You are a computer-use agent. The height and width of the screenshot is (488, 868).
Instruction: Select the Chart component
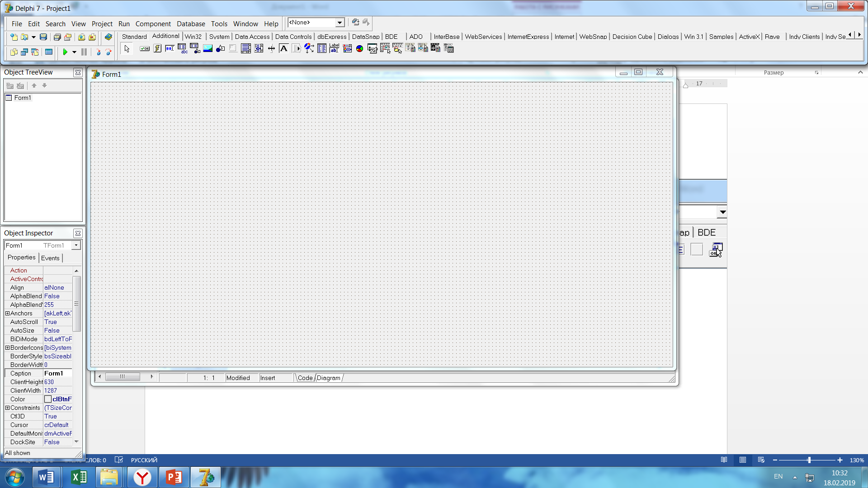click(360, 48)
